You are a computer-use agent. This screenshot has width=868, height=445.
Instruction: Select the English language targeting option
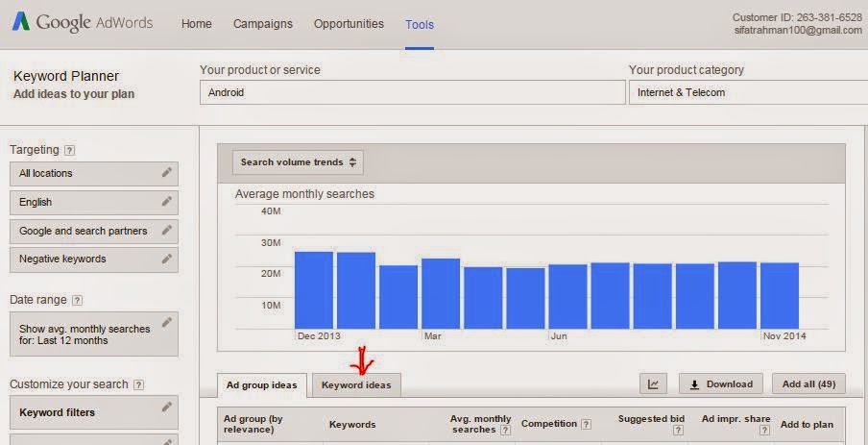(94, 202)
